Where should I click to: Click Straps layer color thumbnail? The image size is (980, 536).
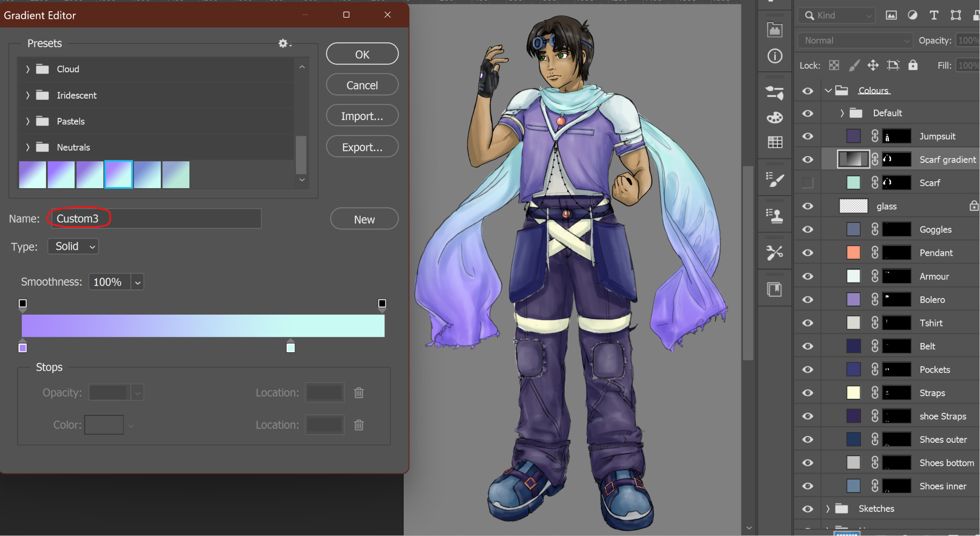point(853,393)
